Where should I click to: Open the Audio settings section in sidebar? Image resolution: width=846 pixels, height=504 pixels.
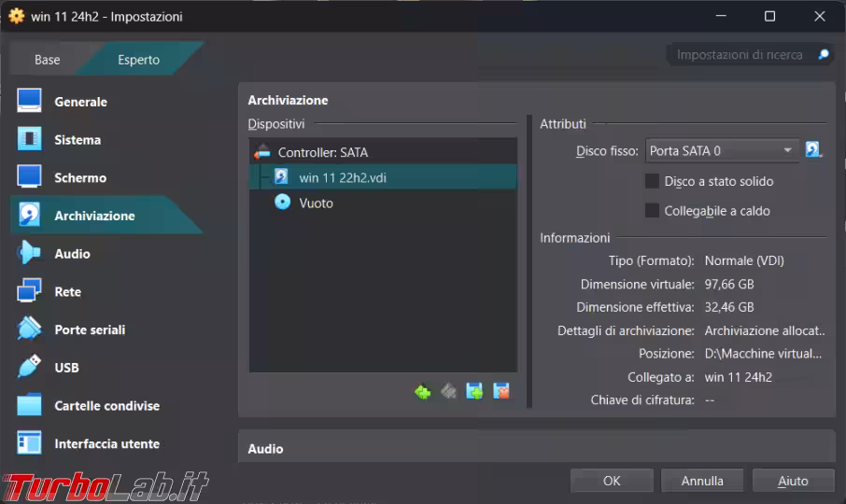click(106, 253)
